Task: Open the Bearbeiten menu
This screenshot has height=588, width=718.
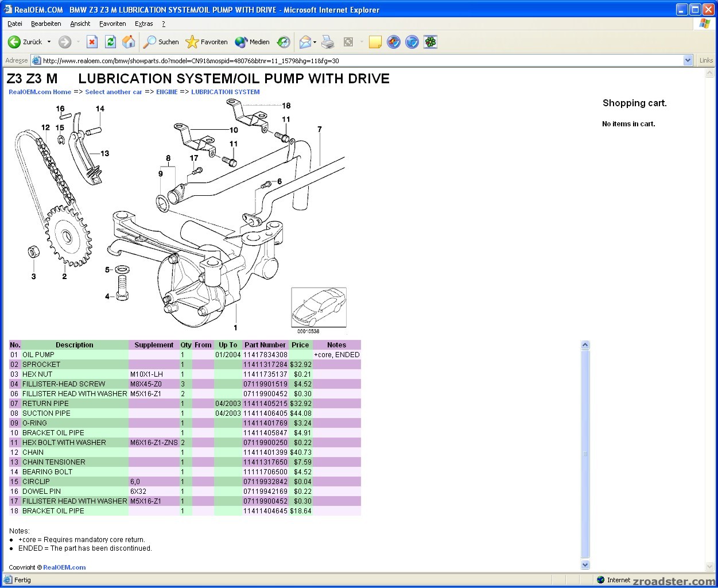Action: click(46, 24)
